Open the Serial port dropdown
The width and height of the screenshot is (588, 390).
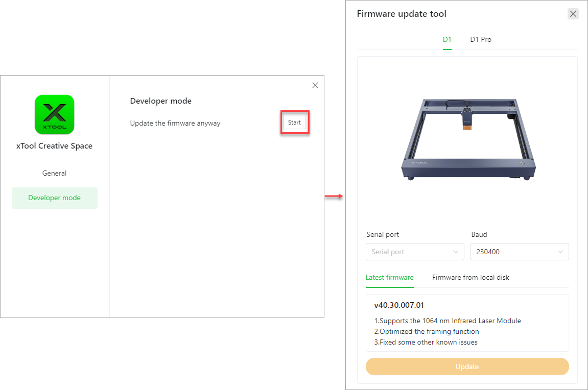click(x=414, y=252)
